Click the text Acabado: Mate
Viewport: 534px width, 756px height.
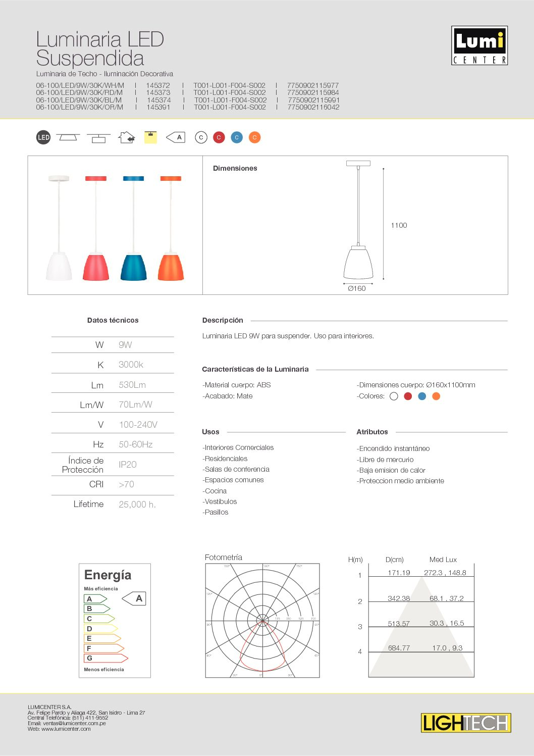228,396
